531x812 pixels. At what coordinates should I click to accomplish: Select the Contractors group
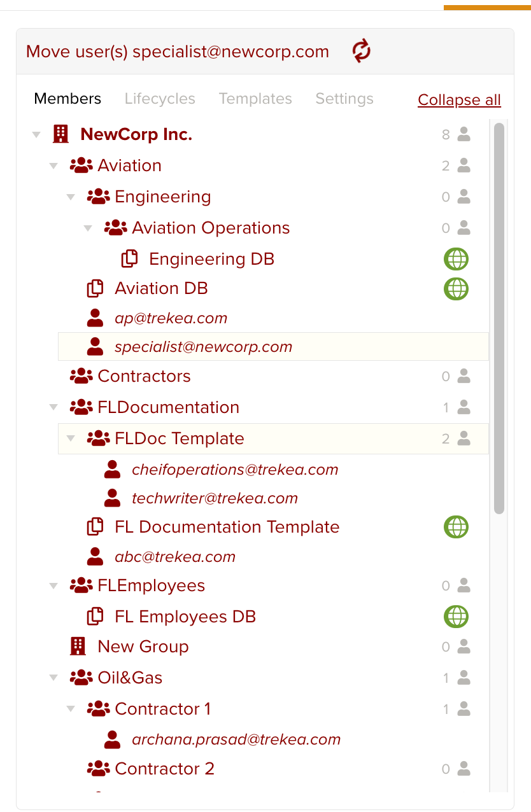pos(144,376)
